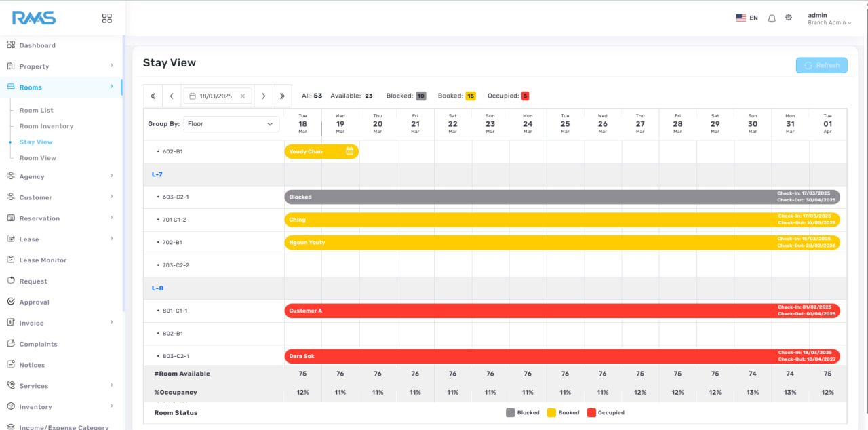Screen dimensions: 868x430
Task: Open the Group By Floor dropdown
Action: (231, 124)
